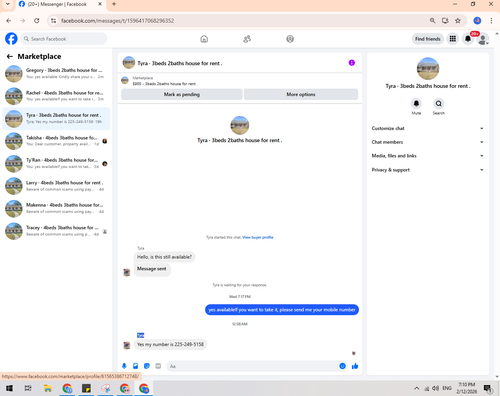Viewport: 500px width, 396px height.
Task: Click message 'Yes my number is 225-249-5158'
Action: [170, 344]
